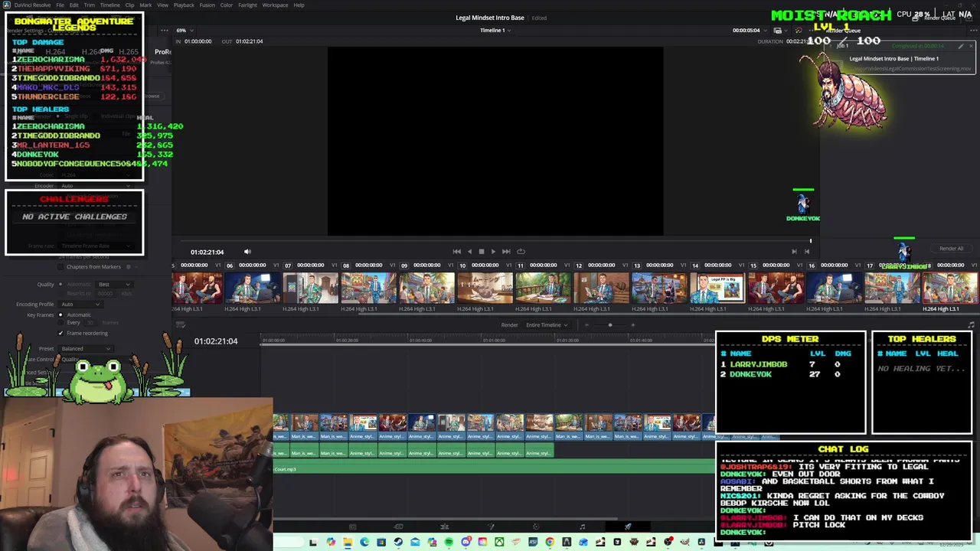
Task: Stop viewer playback
Action: pos(481,251)
